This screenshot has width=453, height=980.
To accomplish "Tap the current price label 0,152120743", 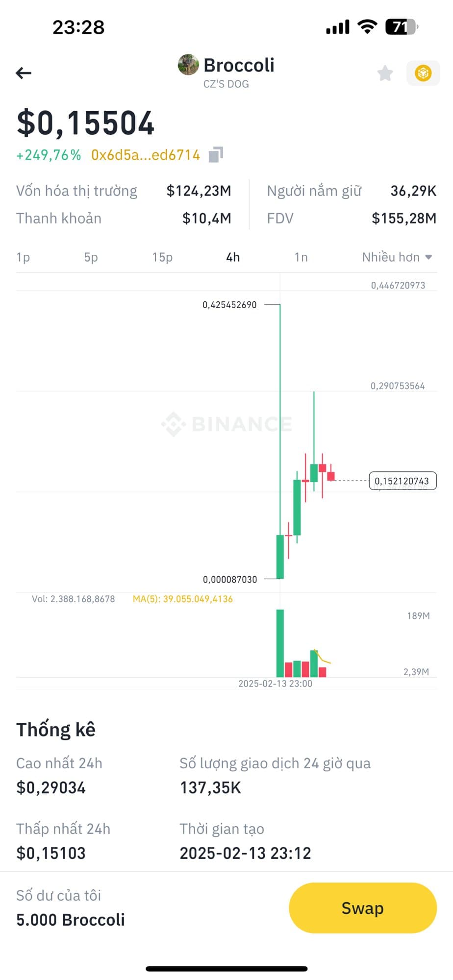I will (402, 481).
